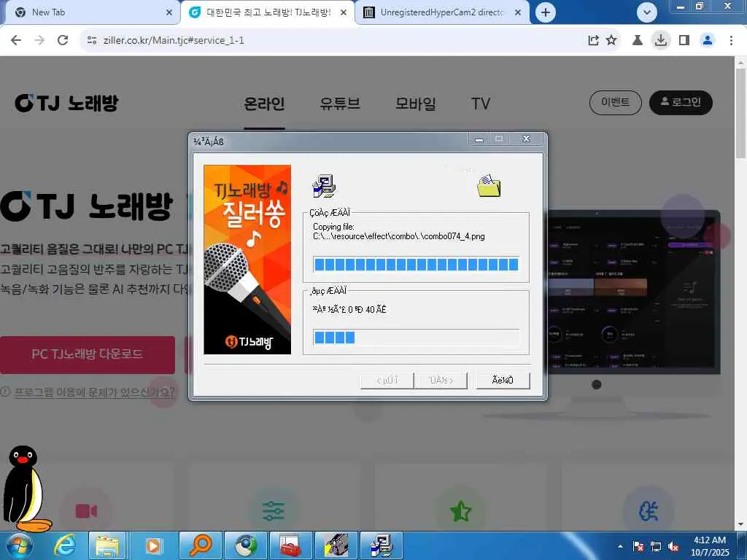Click PC TJ노래방 다운로드 button

pyautogui.click(x=88, y=354)
